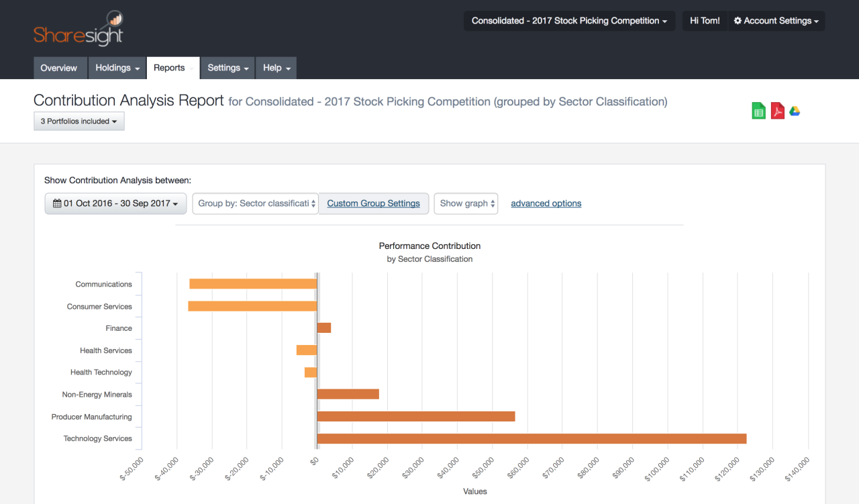
Task: Click the Hi Tom! button
Action: 705,21
